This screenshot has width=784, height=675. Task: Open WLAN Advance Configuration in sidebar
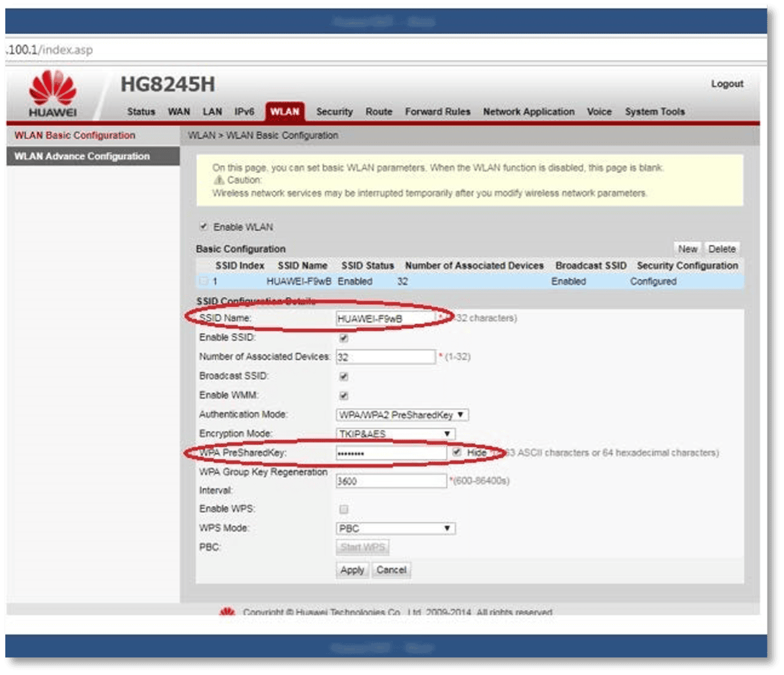pos(82,156)
